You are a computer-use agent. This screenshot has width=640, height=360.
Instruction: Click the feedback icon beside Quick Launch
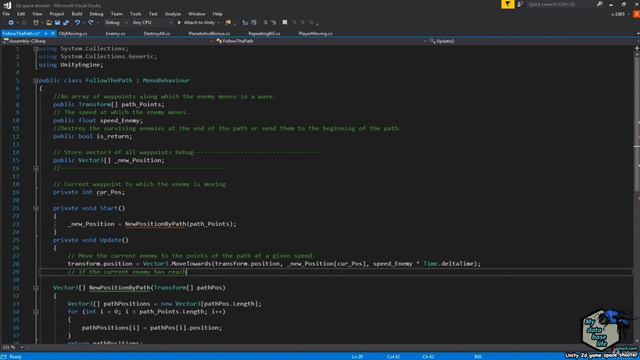(x=520, y=4)
